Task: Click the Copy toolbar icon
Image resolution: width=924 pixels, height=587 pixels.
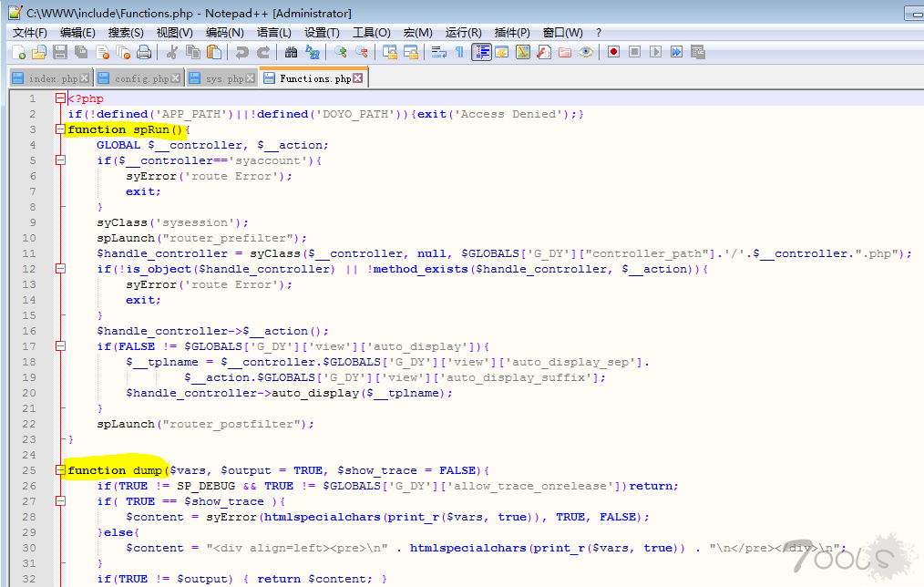Action: point(193,53)
